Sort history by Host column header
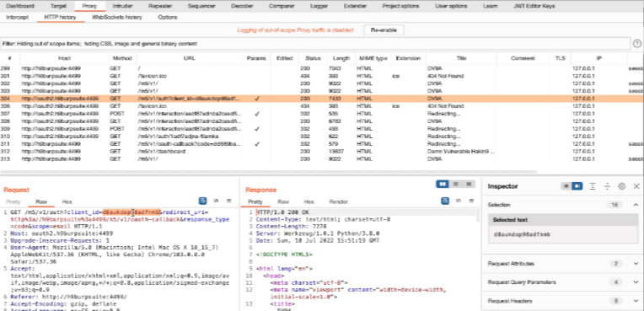The image size is (644, 311). (64, 58)
